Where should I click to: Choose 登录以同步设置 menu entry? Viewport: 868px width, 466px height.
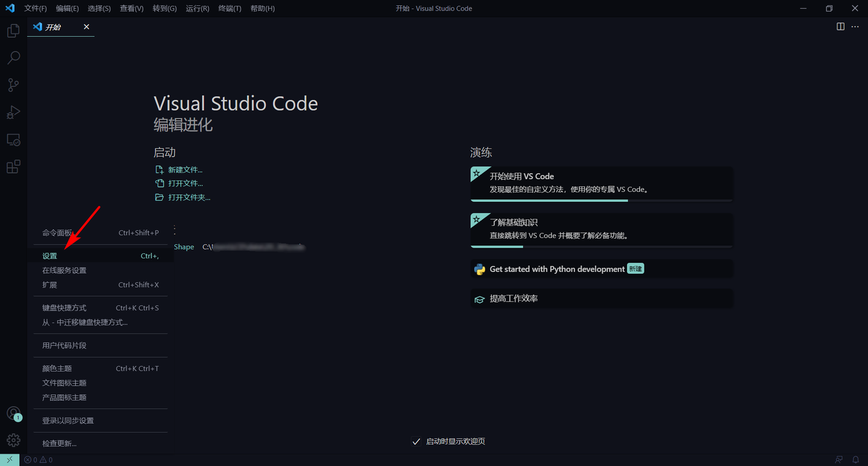tap(101, 421)
